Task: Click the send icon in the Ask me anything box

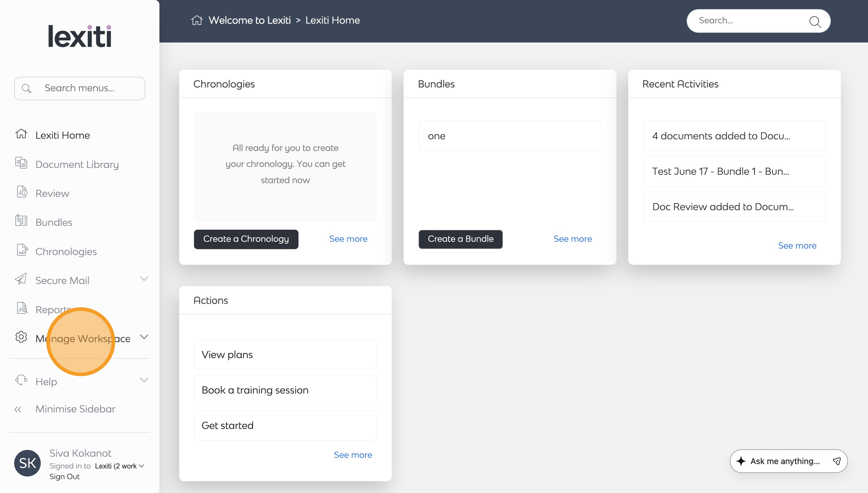Action: (836, 461)
